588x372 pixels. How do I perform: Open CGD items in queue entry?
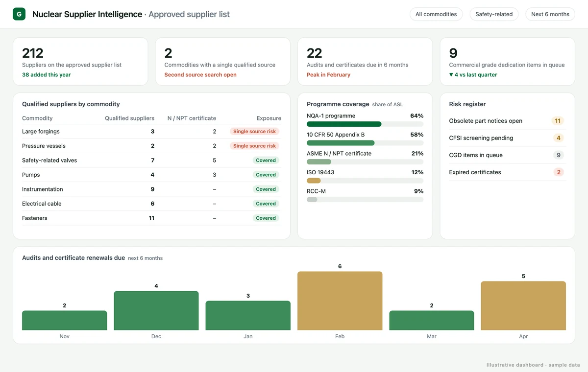pyautogui.click(x=508, y=155)
